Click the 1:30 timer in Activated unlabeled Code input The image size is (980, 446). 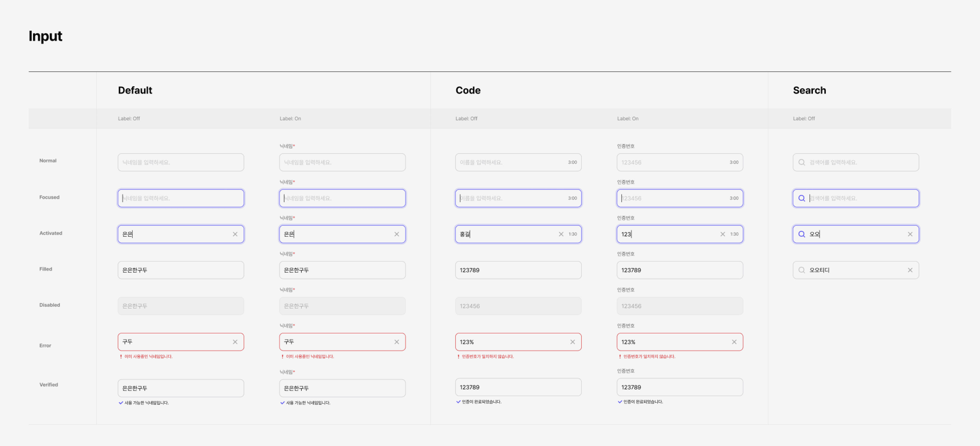click(x=572, y=234)
